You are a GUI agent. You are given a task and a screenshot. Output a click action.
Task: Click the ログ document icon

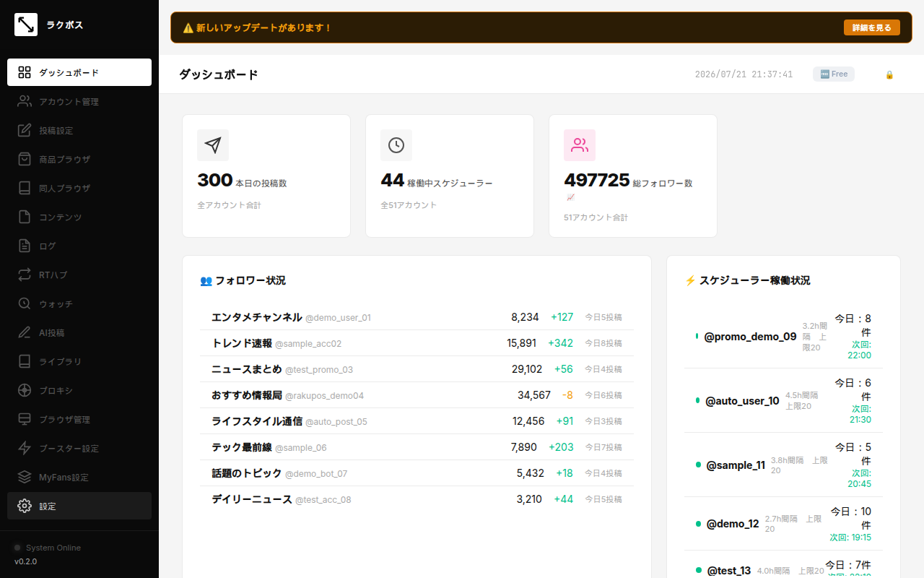tap(25, 246)
